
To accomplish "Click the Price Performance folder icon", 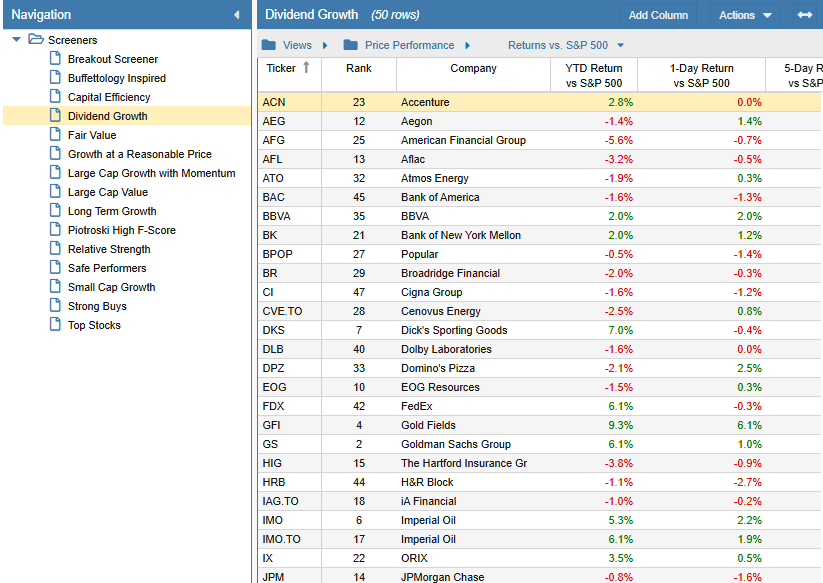I will (350, 45).
